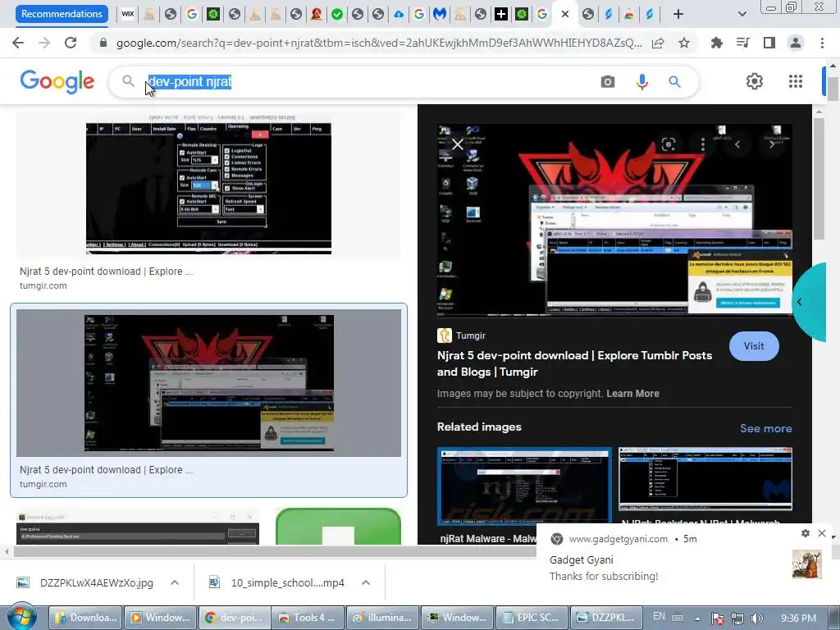Click the blue magnifier search button
This screenshot has height=630, width=840.
(674, 81)
